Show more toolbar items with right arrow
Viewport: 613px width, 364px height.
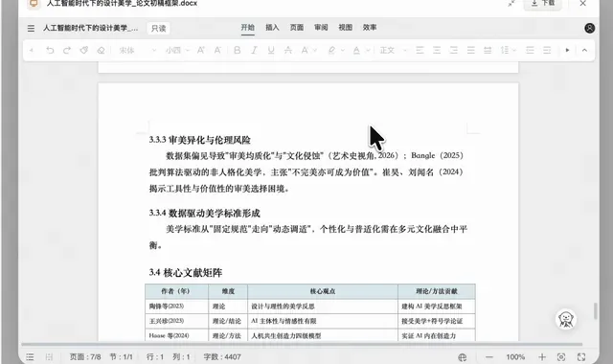(567, 50)
